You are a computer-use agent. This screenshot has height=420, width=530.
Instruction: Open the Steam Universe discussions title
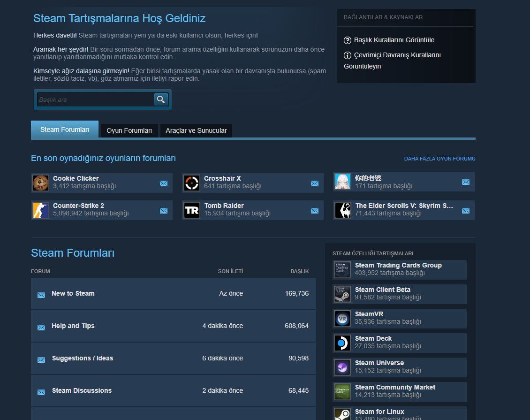tap(379, 363)
